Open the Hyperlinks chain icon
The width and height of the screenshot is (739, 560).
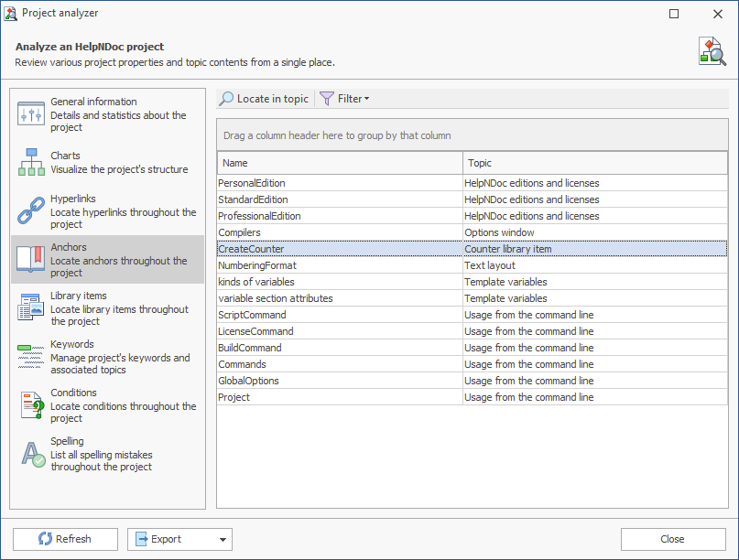(x=31, y=210)
